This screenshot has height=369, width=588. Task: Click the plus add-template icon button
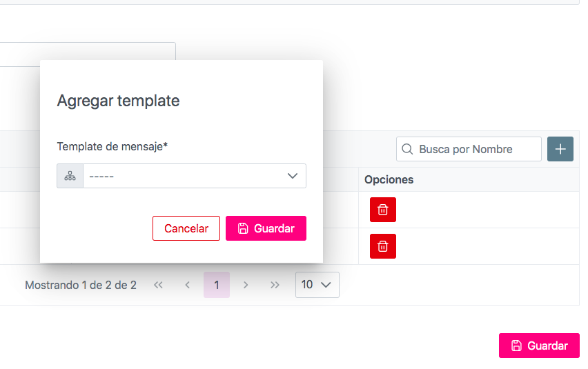pyautogui.click(x=560, y=149)
